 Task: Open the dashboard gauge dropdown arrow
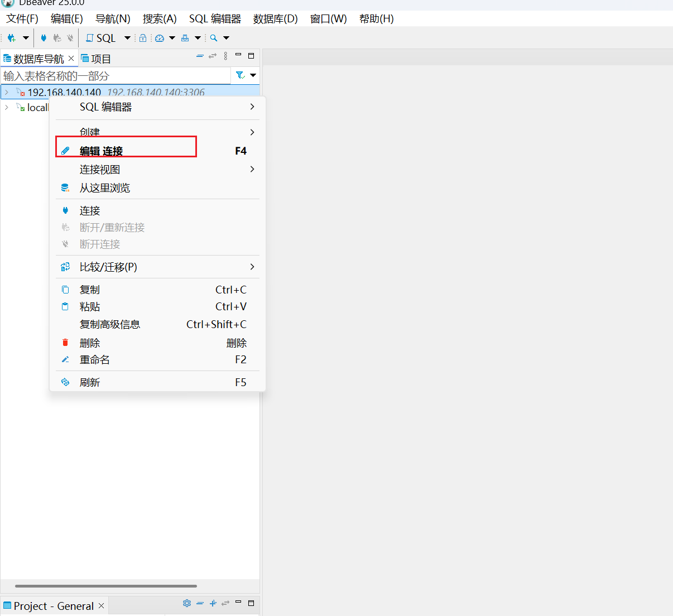pos(172,38)
